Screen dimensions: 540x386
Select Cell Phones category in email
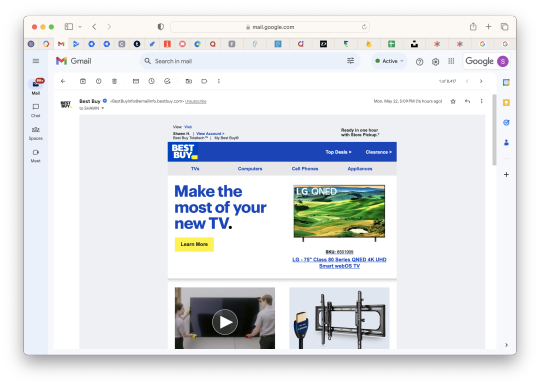coord(305,169)
